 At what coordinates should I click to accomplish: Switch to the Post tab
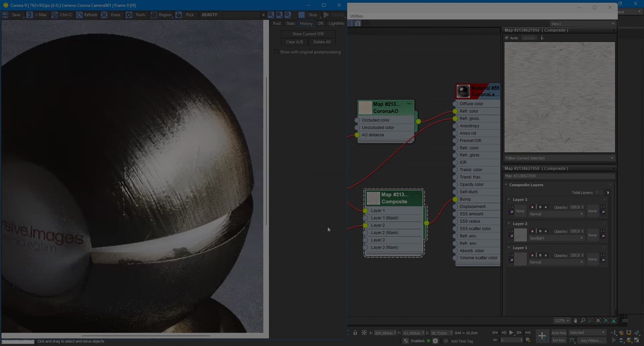click(x=277, y=23)
